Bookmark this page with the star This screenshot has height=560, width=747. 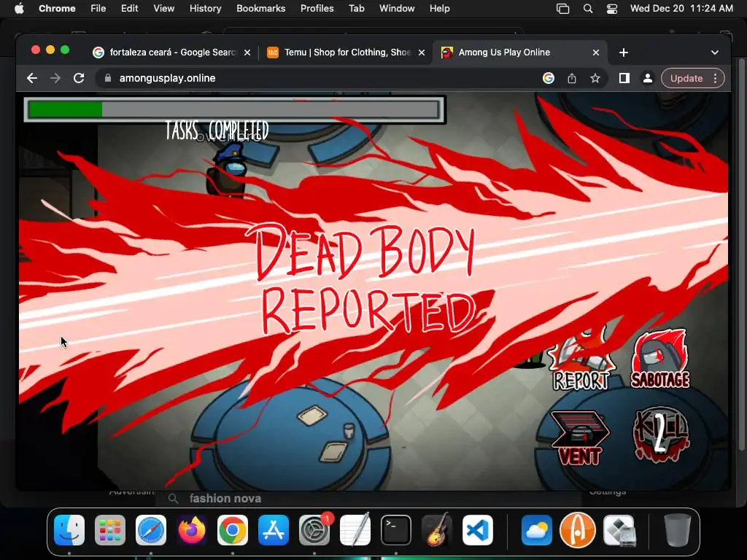595,78
